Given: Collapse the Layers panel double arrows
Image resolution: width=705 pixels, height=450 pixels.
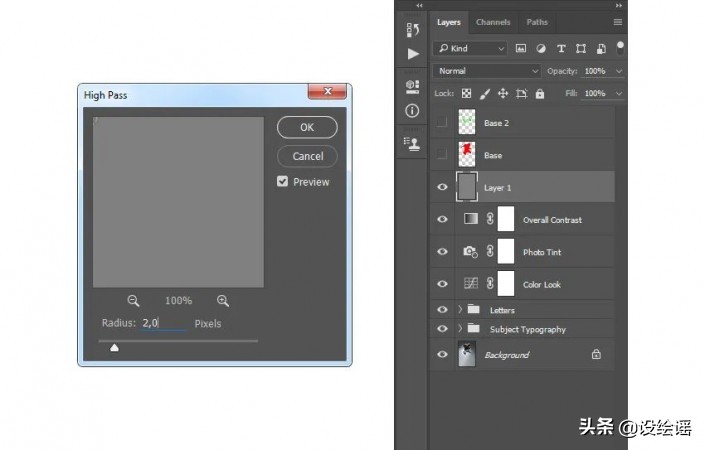Looking at the screenshot, I should click(619, 5).
